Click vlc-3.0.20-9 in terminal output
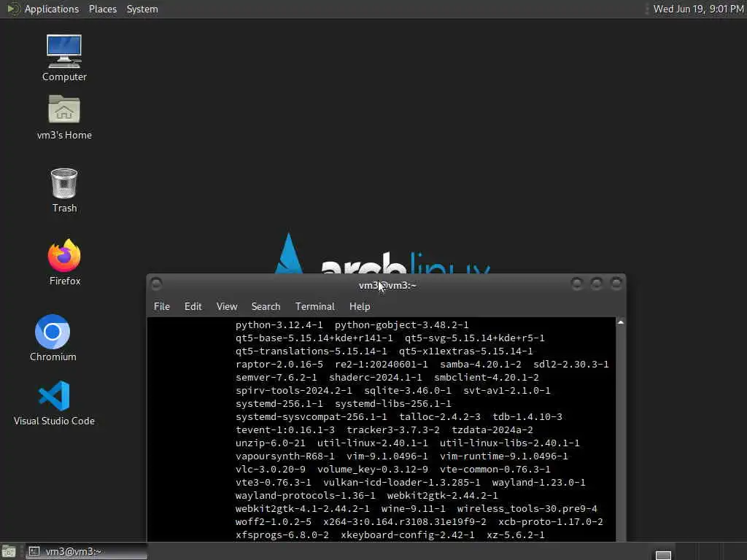Viewport: 747px width, 560px height. coord(271,469)
